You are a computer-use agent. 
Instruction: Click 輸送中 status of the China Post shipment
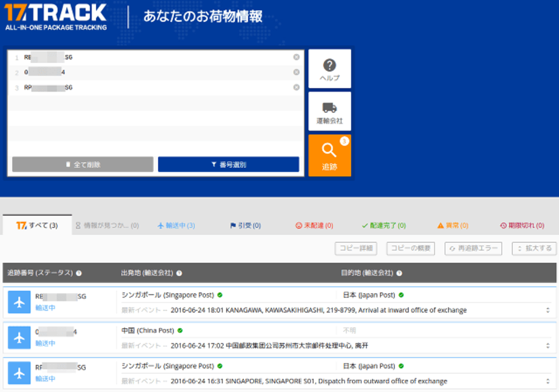click(x=45, y=343)
